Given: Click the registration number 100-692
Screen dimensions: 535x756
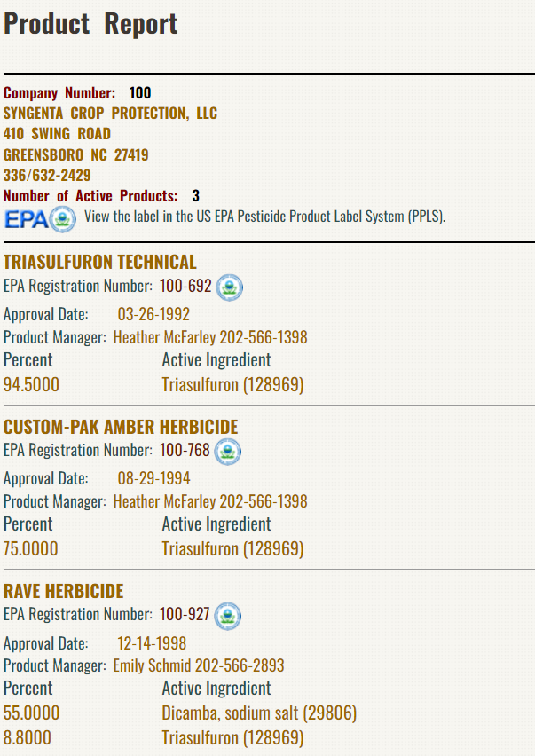Looking at the screenshot, I should pos(185,286).
